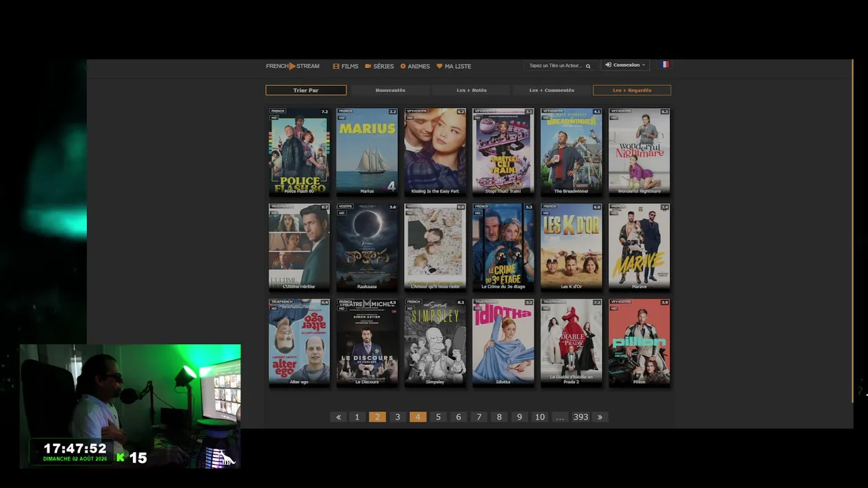
Task: Sort by Les + Notés
Action: click(x=471, y=90)
